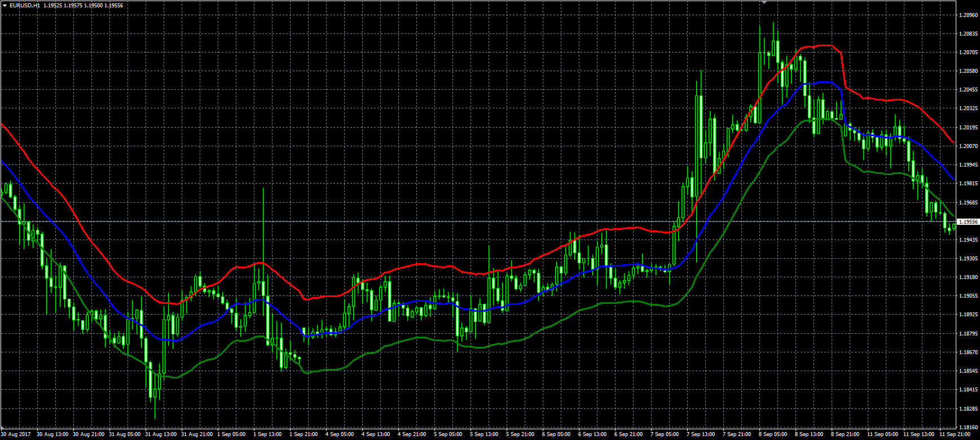This screenshot has width=980, height=440.
Task: Click the 30 Aug 2017 date label
Action: tap(16, 434)
